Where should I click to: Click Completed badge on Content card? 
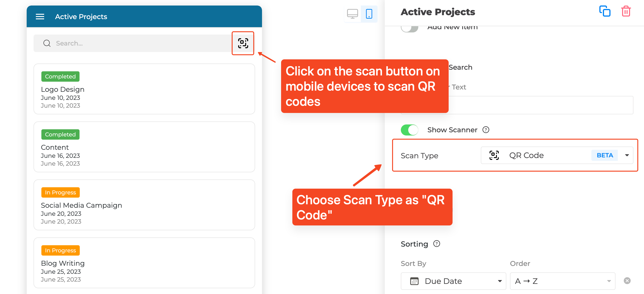pyautogui.click(x=60, y=134)
